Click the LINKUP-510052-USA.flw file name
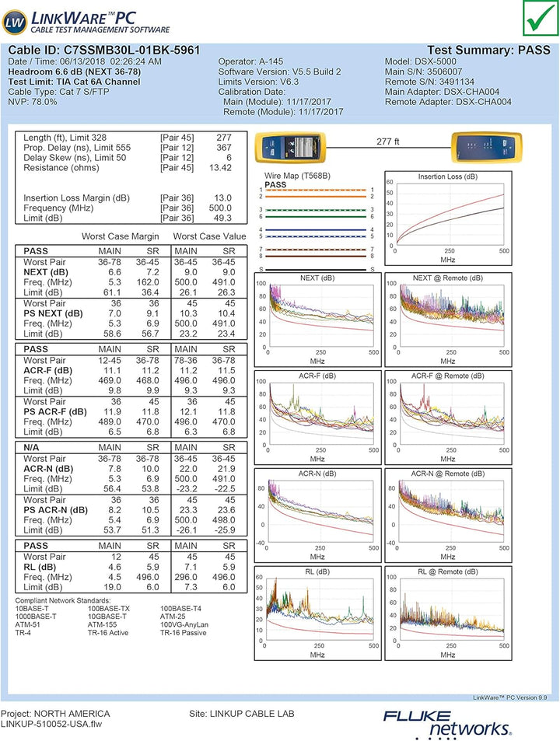This screenshot has height=741, width=560. [x=51, y=724]
